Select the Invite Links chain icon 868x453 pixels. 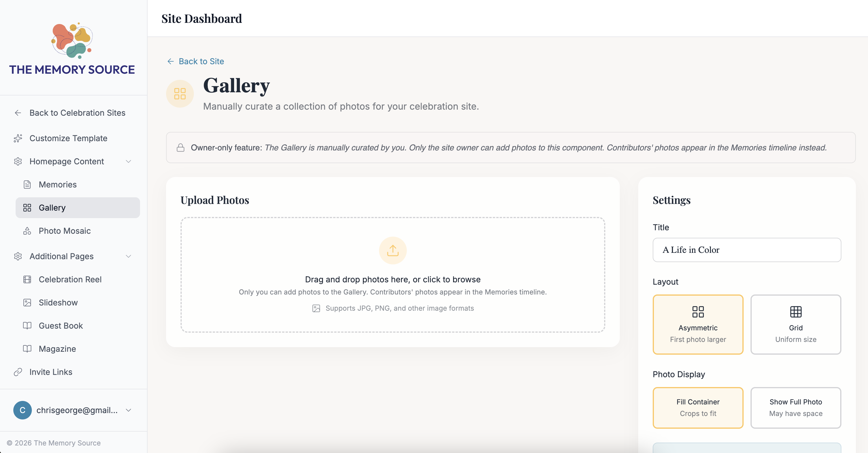pos(18,372)
